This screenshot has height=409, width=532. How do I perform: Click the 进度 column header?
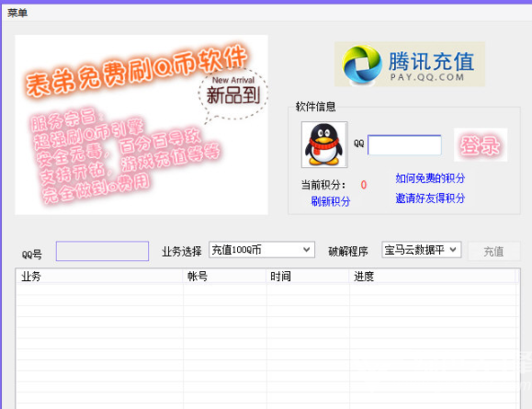pyautogui.click(x=433, y=277)
